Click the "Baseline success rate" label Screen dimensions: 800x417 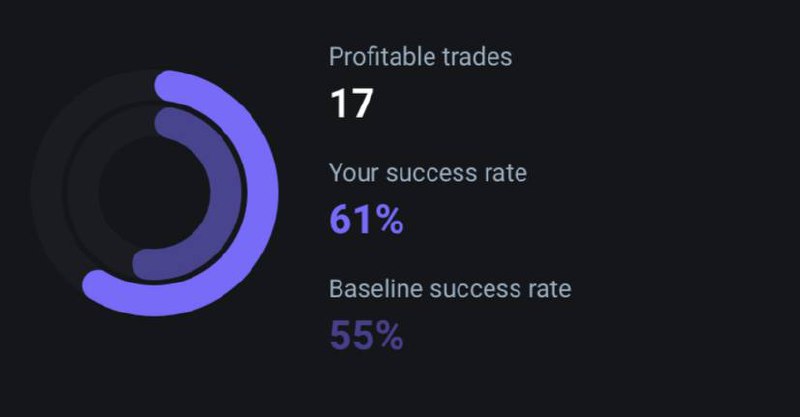(x=450, y=289)
